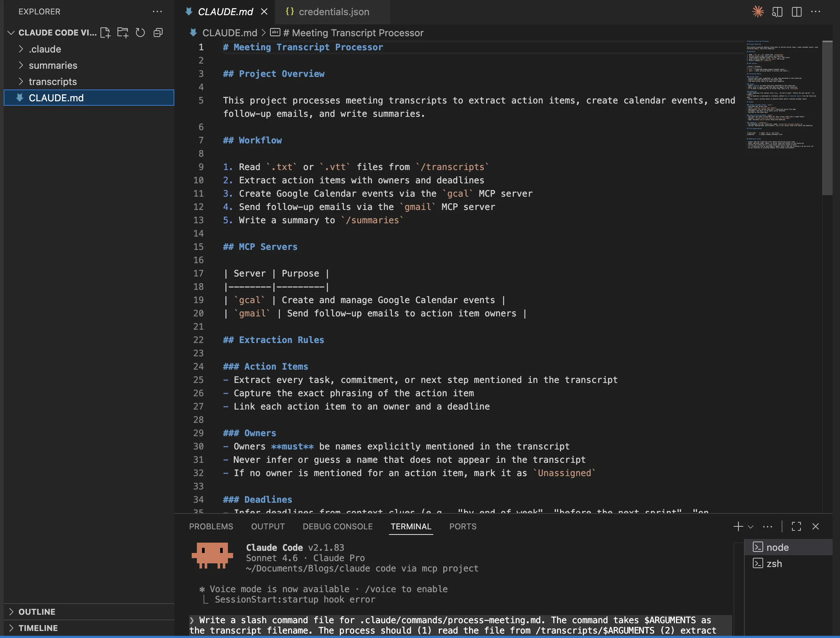Split the editor into two panes

796,12
